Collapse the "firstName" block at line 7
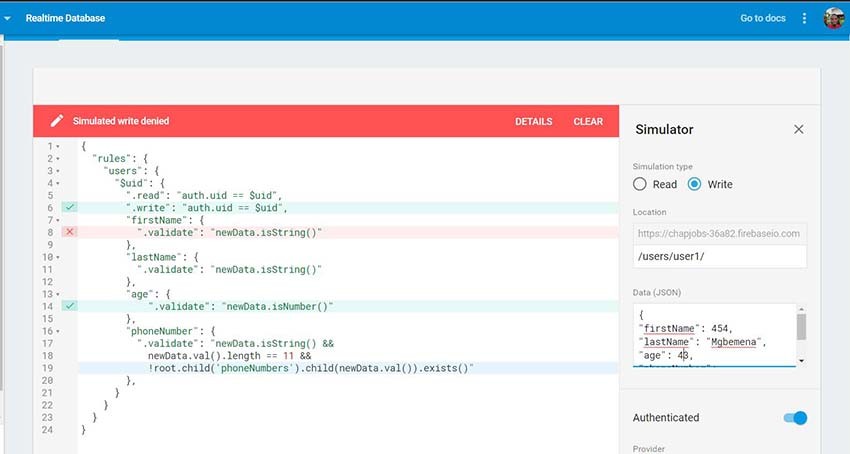 pos(58,220)
